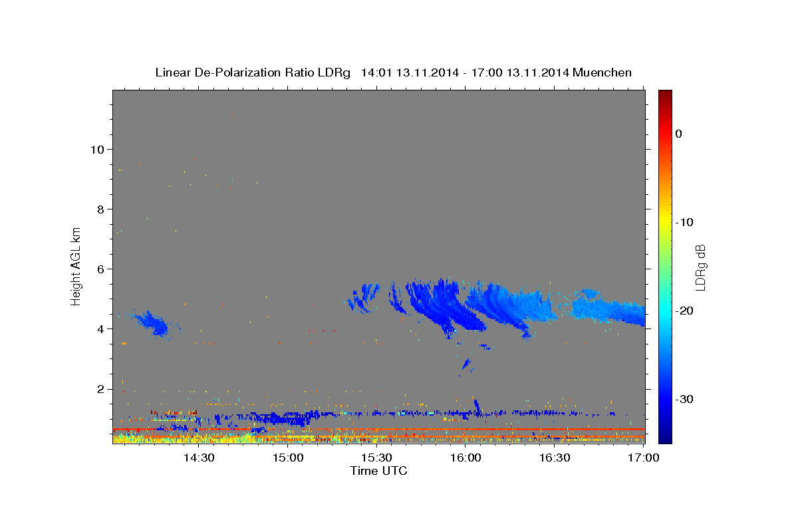Click the colorbar value 0
The width and height of the screenshot is (798, 532).
678,134
